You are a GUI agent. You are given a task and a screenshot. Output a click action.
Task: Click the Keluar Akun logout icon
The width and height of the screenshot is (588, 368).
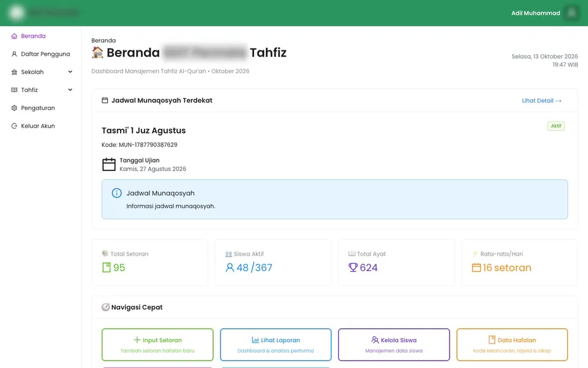coord(14,126)
